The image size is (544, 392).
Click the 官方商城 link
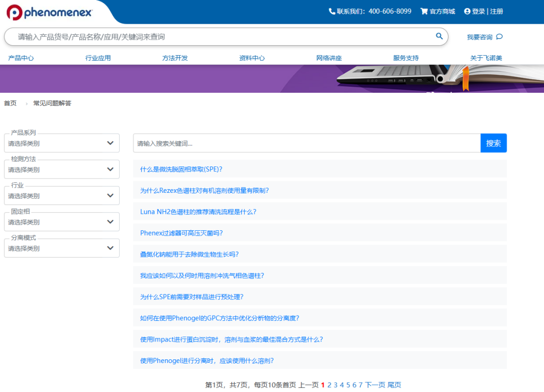pyautogui.click(x=442, y=12)
